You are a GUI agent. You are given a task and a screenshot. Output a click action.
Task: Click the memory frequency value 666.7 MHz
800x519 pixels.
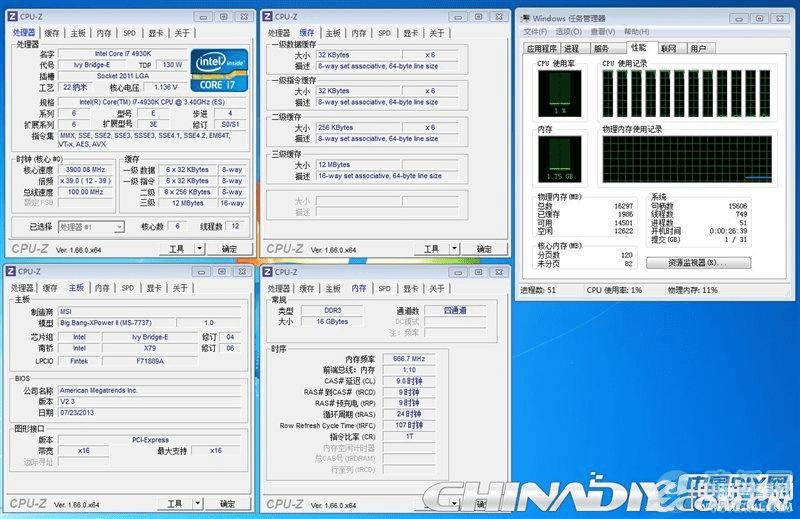pyautogui.click(x=409, y=359)
